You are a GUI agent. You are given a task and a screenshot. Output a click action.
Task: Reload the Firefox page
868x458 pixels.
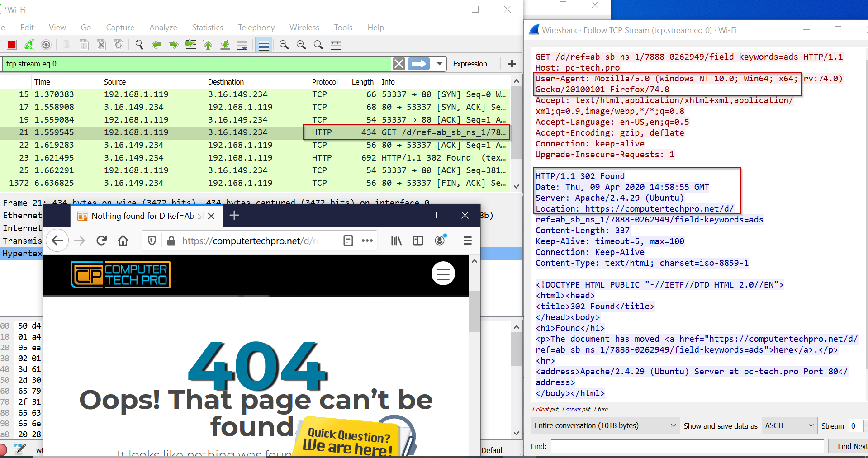pyautogui.click(x=101, y=241)
